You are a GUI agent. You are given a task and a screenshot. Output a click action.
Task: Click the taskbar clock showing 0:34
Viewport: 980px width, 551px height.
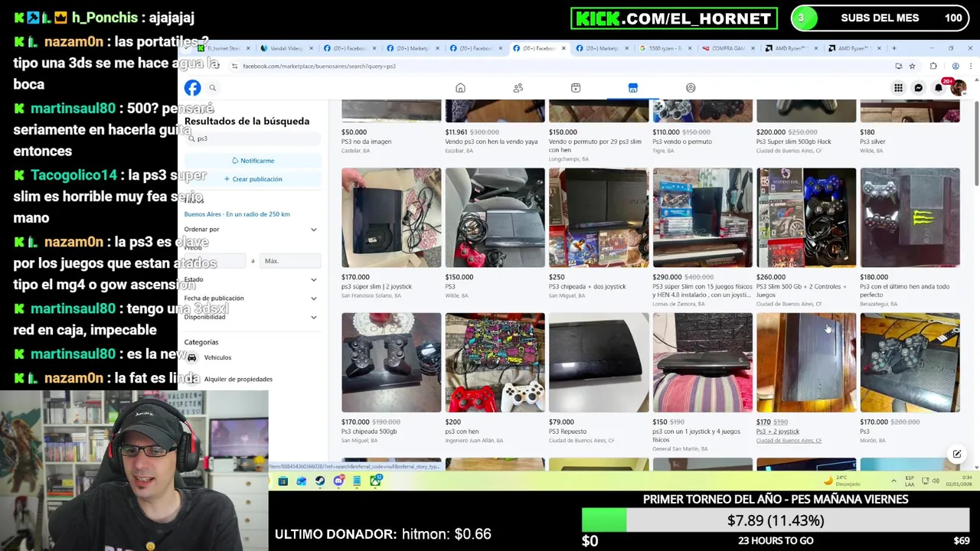click(958, 481)
